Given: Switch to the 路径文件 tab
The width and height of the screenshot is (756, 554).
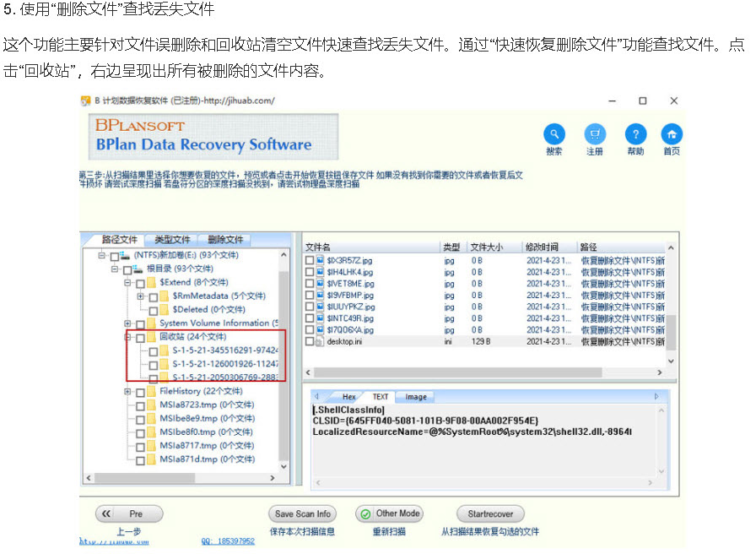Looking at the screenshot, I should (120, 239).
